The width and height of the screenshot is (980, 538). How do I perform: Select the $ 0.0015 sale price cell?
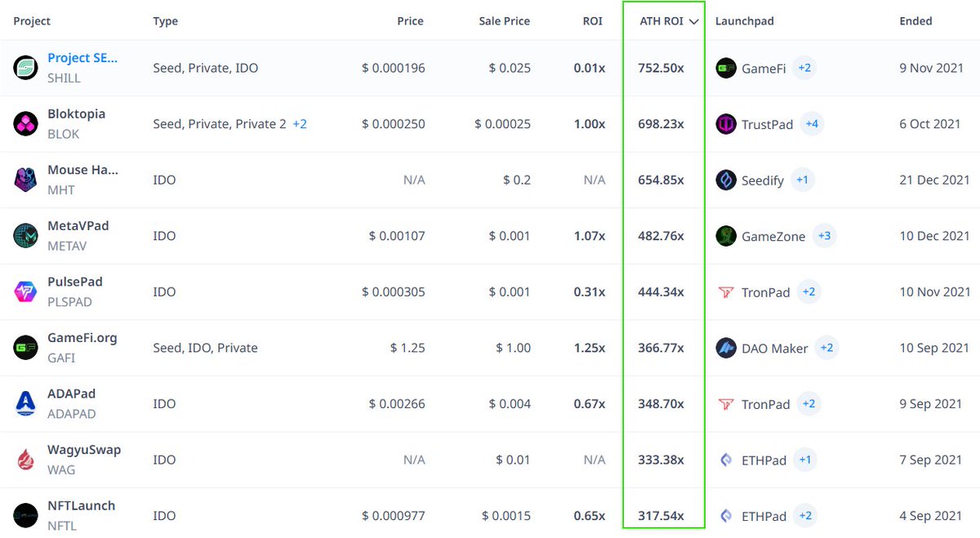506,516
